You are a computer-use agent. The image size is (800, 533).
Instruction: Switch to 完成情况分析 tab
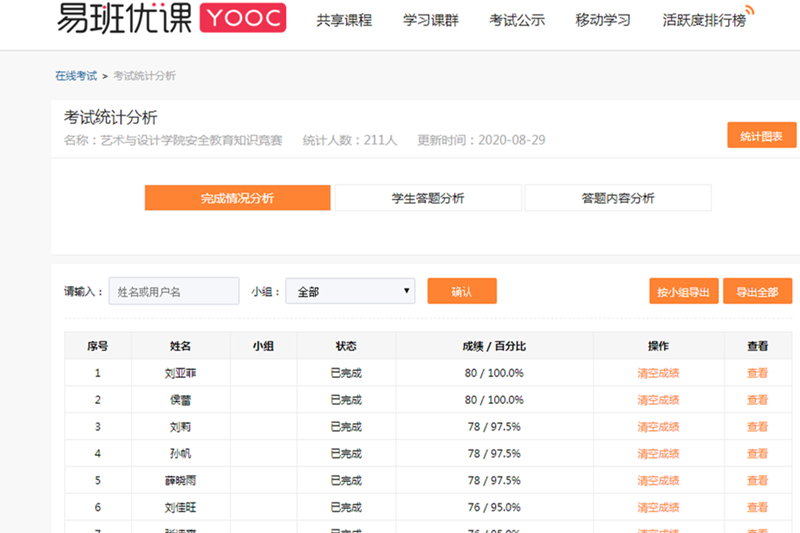[237, 198]
